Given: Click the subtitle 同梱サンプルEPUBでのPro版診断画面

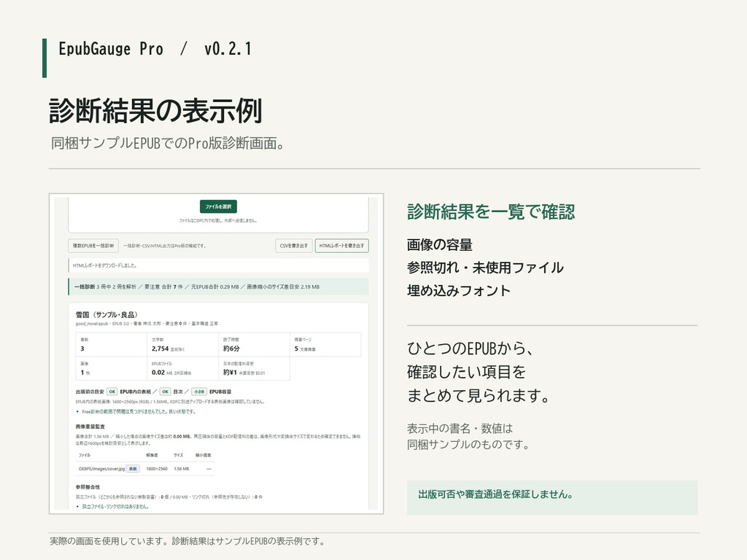Looking at the screenshot, I should click(169, 143).
